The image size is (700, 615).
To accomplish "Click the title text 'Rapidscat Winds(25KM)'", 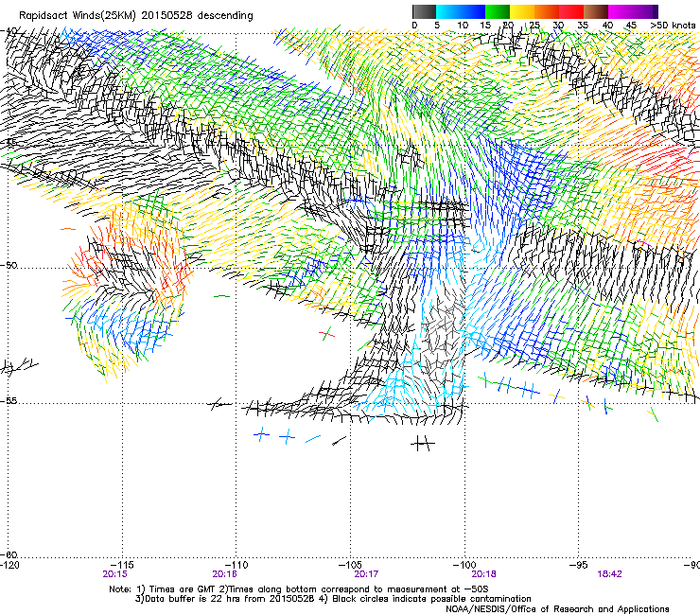I will 78,16.
